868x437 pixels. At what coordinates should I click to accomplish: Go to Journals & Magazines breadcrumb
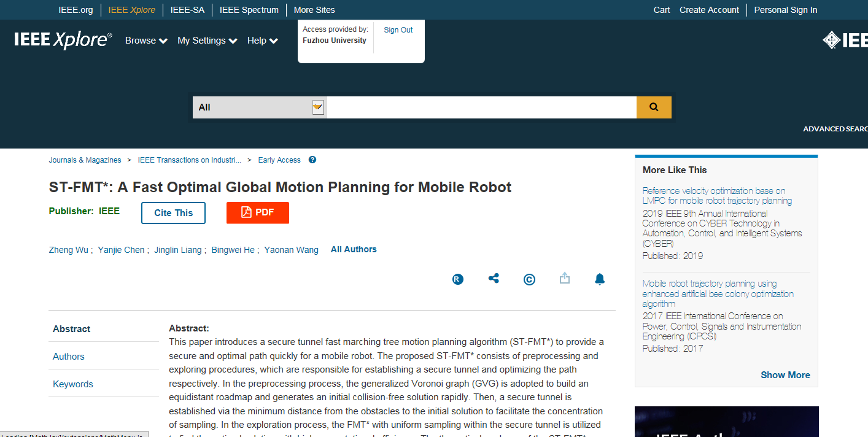(x=85, y=160)
